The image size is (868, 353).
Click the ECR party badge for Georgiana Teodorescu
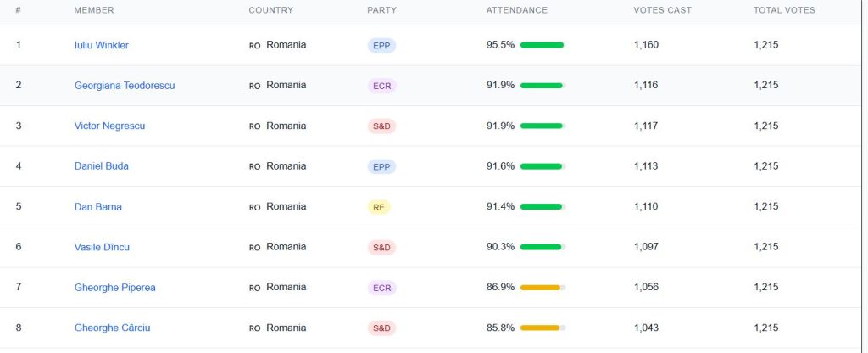(x=381, y=86)
